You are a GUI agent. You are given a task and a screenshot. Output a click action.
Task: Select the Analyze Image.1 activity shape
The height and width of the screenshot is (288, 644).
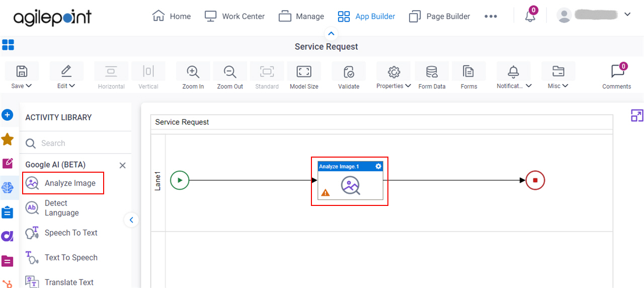point(350,181)
